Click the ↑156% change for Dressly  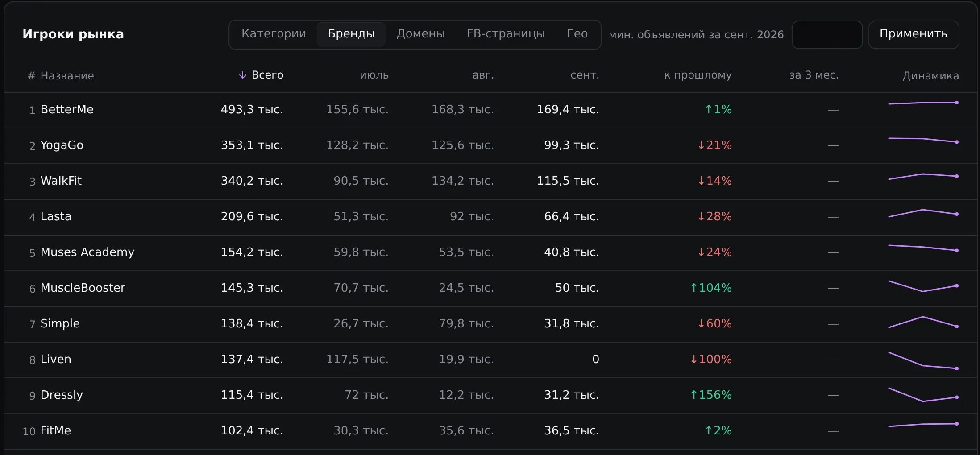[x=711, y=395]
